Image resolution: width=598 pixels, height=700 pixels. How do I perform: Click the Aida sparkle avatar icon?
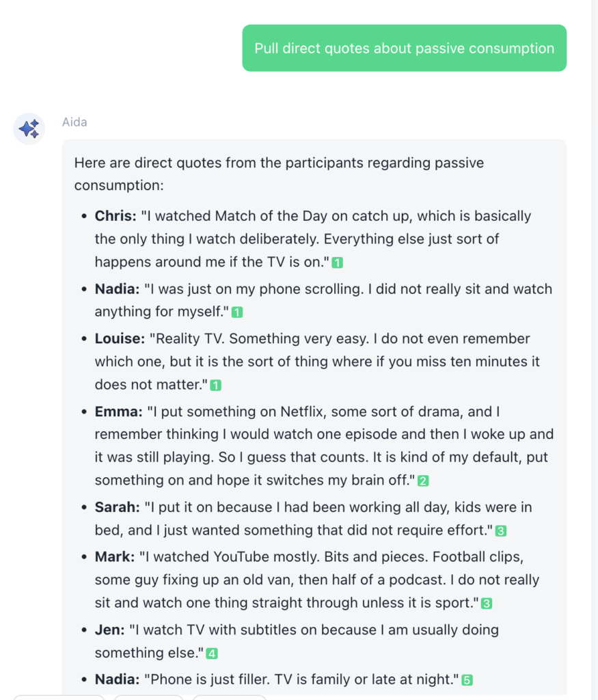click(29, 129)
